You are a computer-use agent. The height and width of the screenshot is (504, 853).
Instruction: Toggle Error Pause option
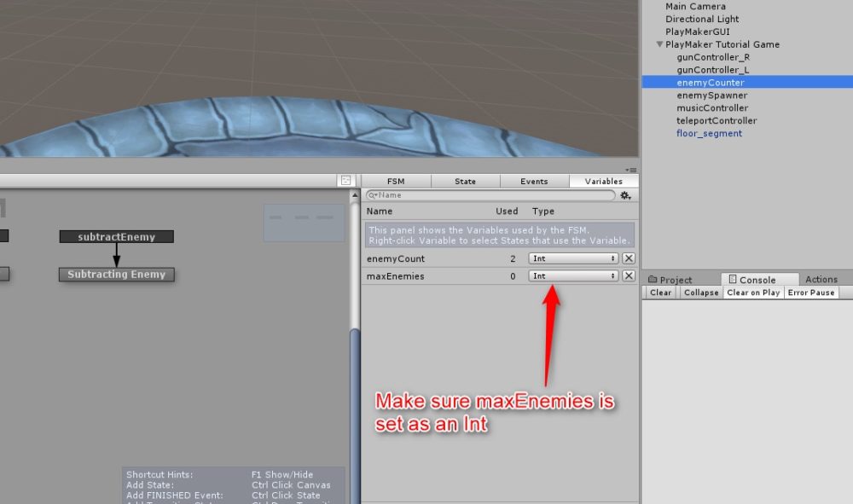[x=811, y=293]
